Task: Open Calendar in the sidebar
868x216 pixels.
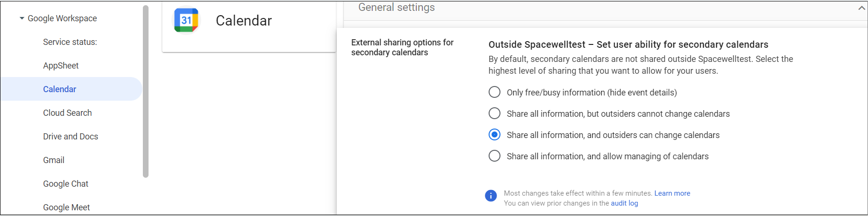Action: point(71,89)
